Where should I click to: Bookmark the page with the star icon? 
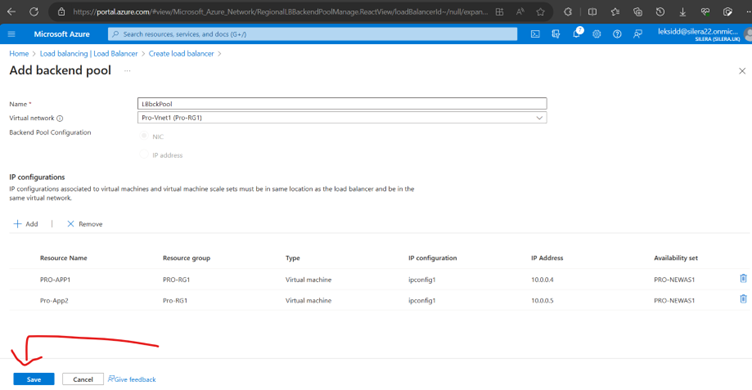(540, 12)
